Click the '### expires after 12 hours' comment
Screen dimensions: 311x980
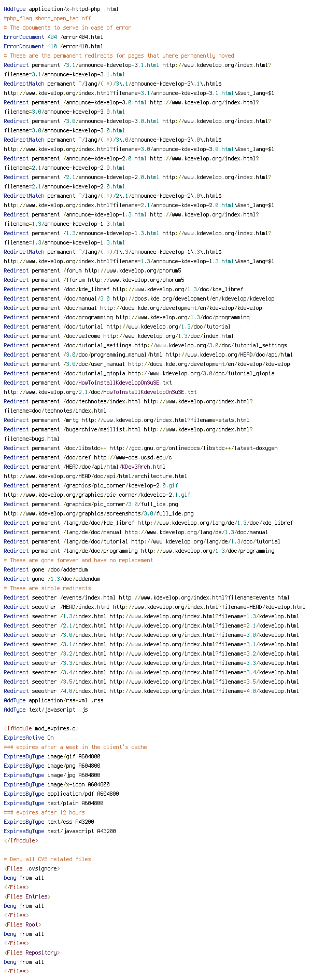tap(44, 812)
